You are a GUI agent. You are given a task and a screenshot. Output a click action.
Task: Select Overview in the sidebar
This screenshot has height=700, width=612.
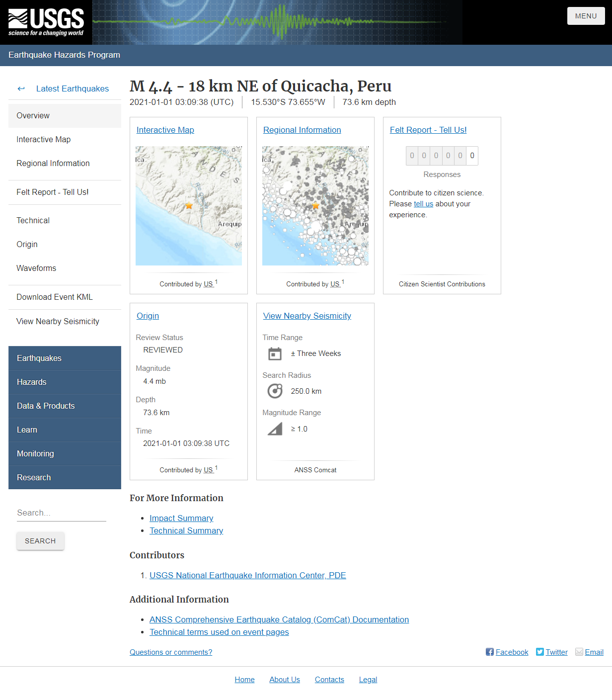click(33, 115)
